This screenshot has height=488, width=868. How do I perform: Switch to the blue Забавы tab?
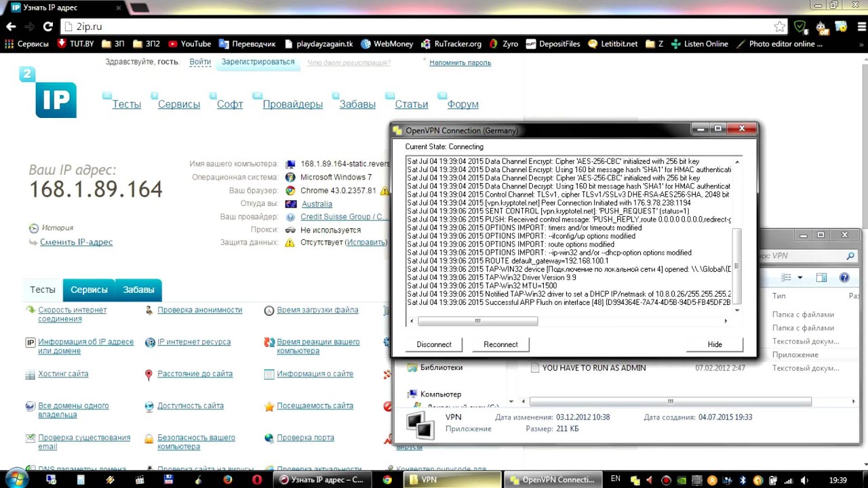(138, 289)
